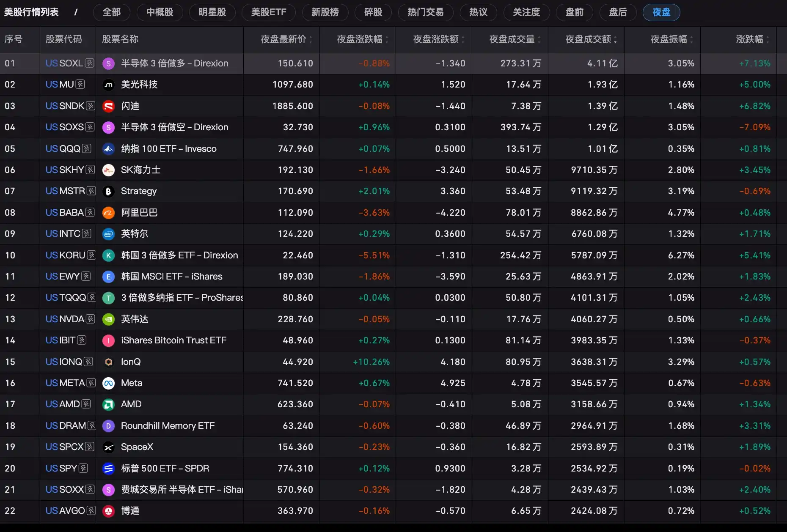This screenshot has width=787, height=532.
Task: Click the stock name 3 倍做多纳指 ETF – ProShares
Action: pos(182,298)
